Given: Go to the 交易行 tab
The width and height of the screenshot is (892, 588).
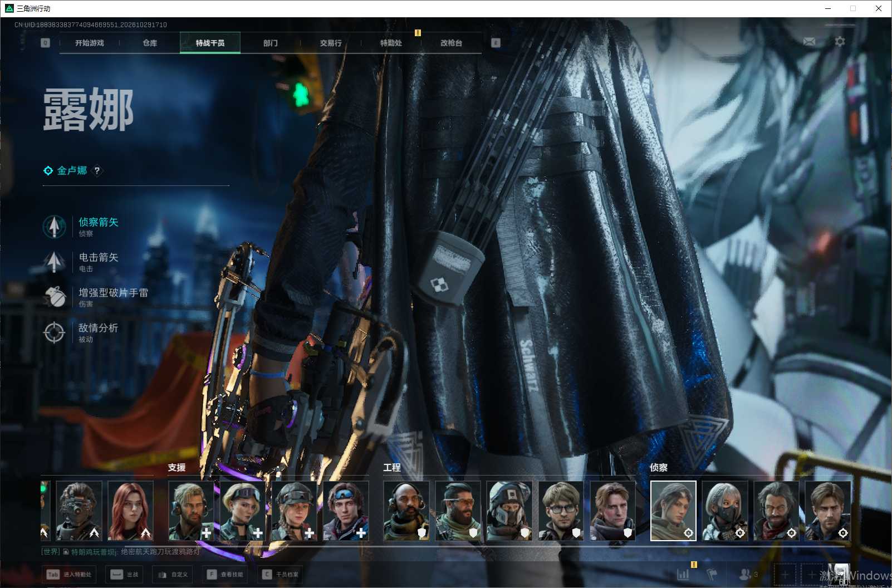Looking at the screenshot, I should (x=331, y=43).
